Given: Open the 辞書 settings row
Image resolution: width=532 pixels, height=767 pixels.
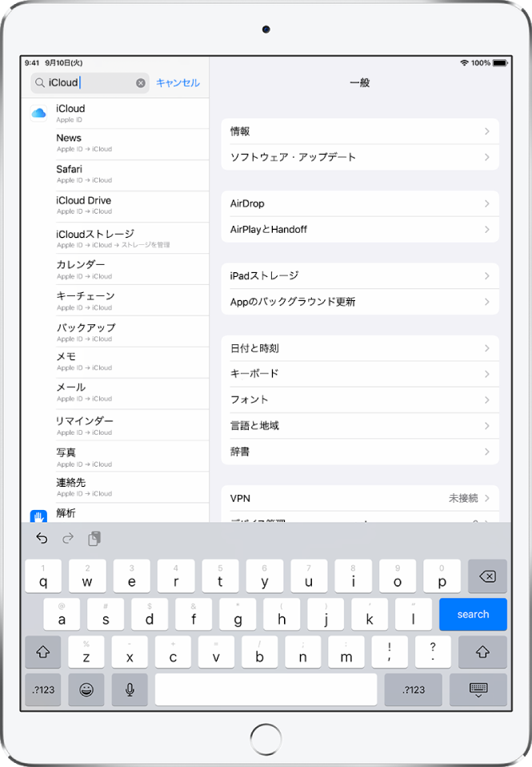Looking at the screenshot, I should (x=360, y=452).
